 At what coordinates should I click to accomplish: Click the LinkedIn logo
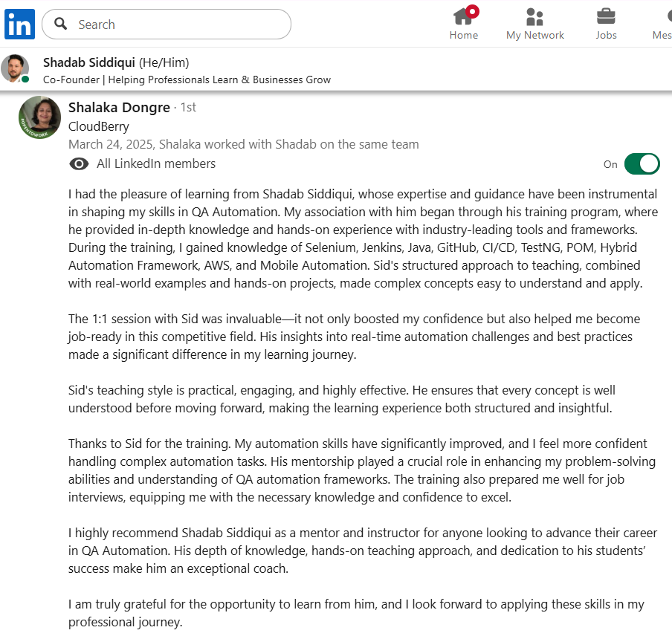[x=19, y=25]
